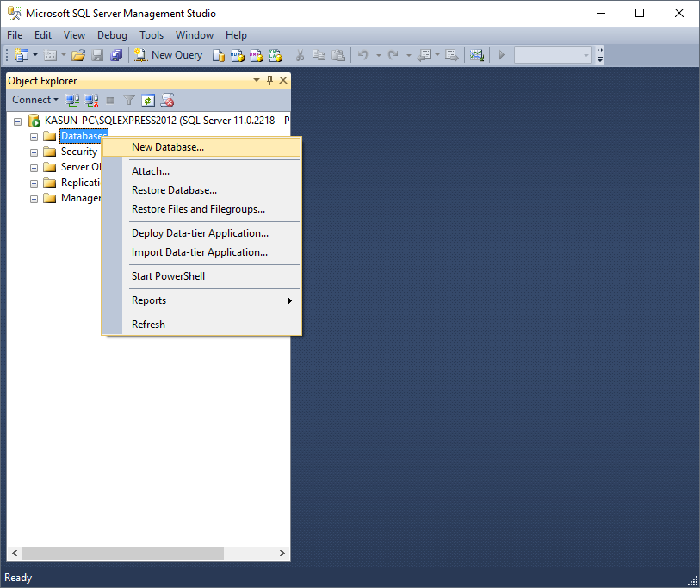The image size is (700, 588).
Task: Expand the Databases folder node
Action: (34, 137)
